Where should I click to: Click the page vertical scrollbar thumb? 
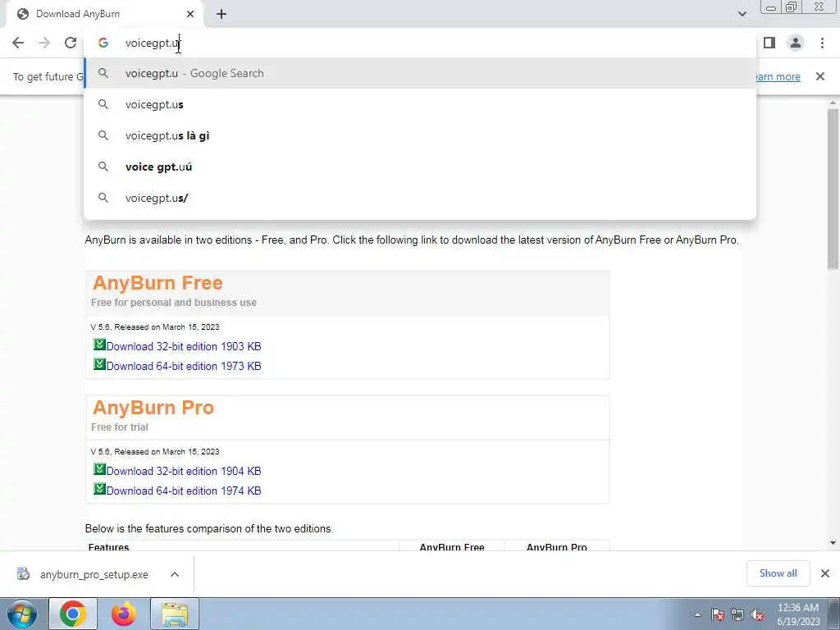833,189
